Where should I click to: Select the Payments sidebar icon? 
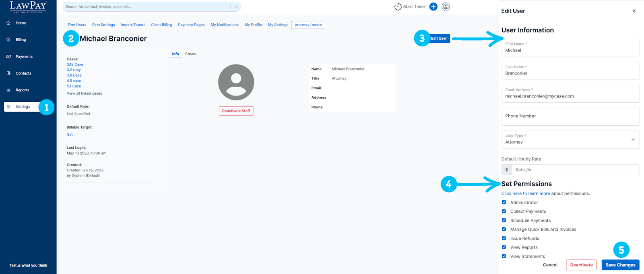(x=8, y=56)
